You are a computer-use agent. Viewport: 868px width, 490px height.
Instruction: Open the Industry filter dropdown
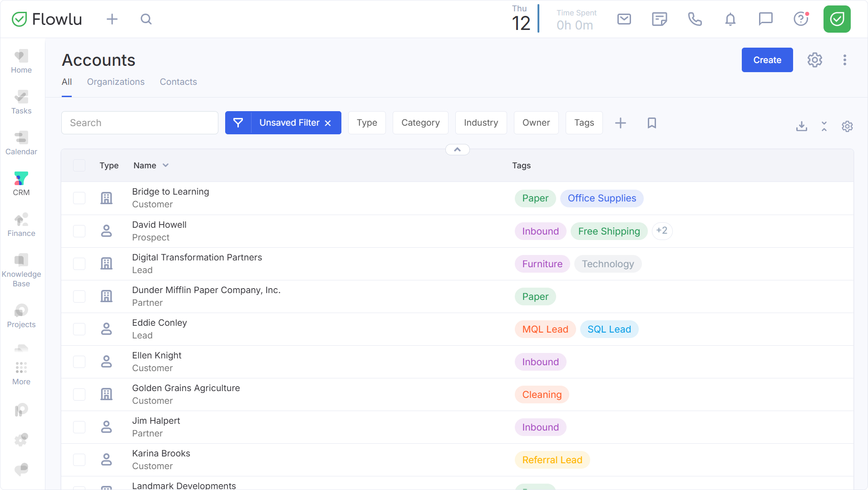tap(481, 123)
